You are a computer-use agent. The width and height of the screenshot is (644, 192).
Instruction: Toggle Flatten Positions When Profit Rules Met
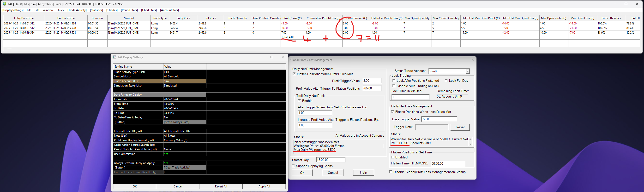(294, 74)
